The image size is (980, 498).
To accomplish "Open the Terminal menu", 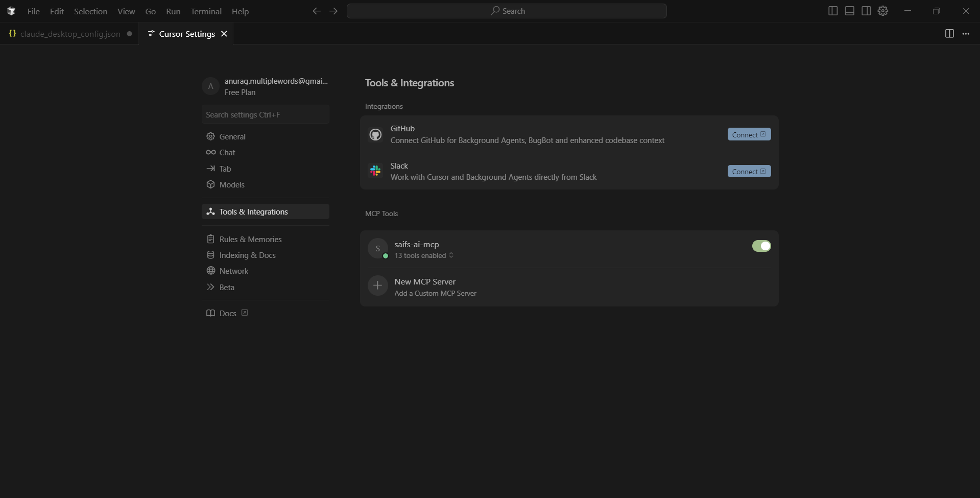I will coord(206,11).
